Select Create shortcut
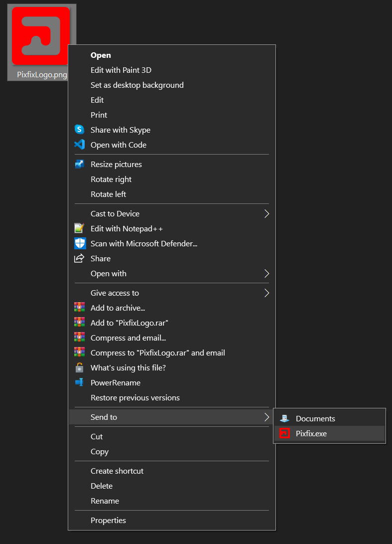Viewport: 392px width, 544px height. [172, 471]
